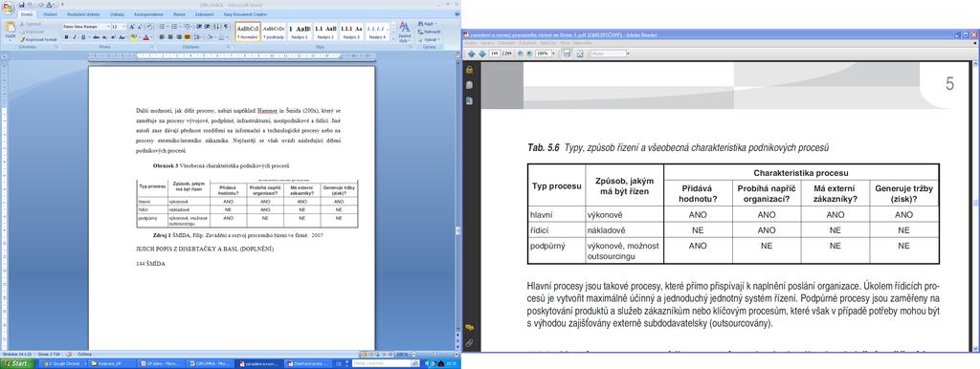
Task: Zoom in in Adobe Reader
Action: pyautogui.click(x=529, y=54)
